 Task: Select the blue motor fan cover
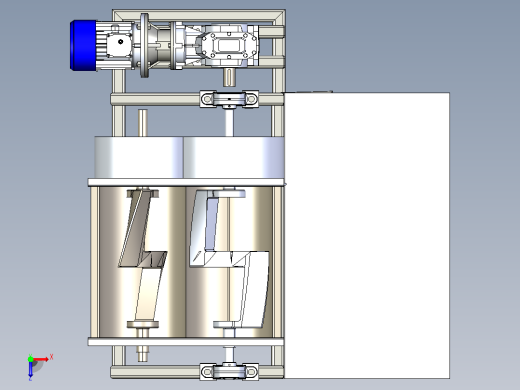click(83, 45)
